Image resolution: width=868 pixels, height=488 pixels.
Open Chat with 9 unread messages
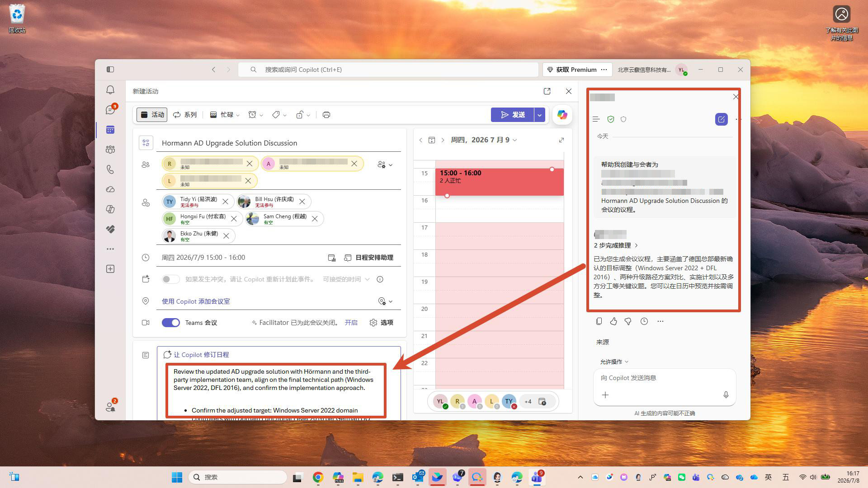click(110, 110)
